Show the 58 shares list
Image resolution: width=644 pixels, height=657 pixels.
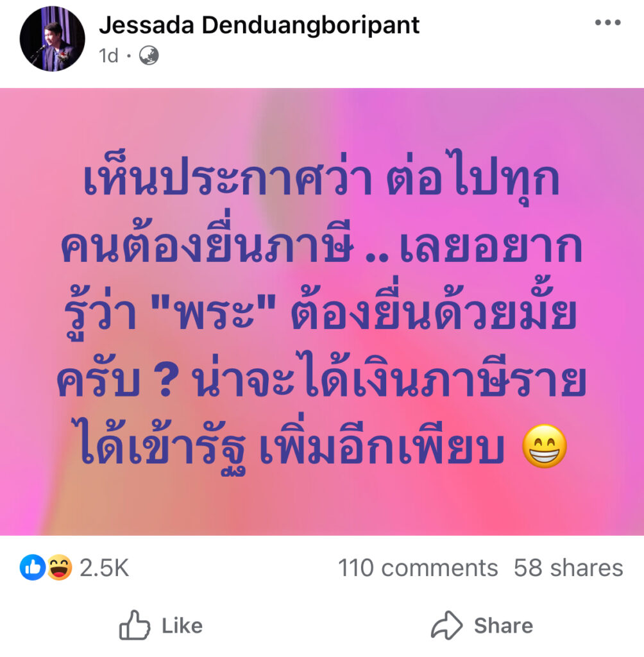(568, 568)
